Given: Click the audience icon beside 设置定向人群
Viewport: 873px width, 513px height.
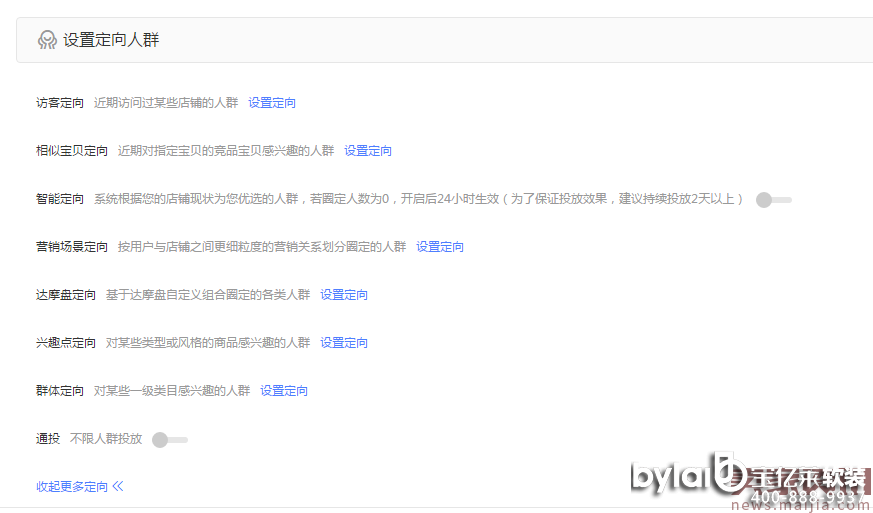Looking at the screenshot, I should click(47, 40).
